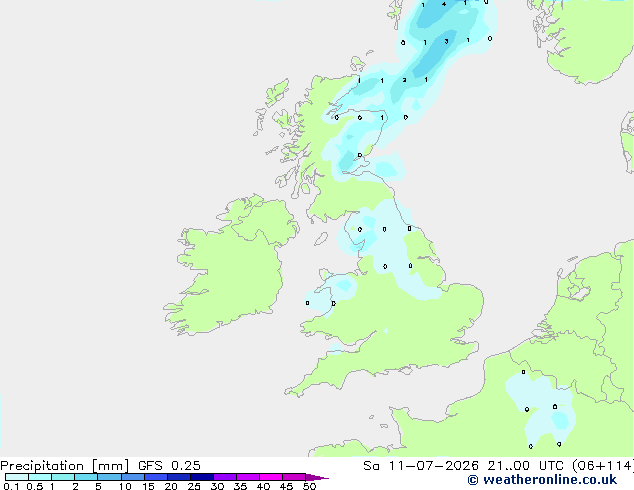Click the 'GFS 0.25' model label
Viewport: 634px width, 490px height.
(169, 466)
